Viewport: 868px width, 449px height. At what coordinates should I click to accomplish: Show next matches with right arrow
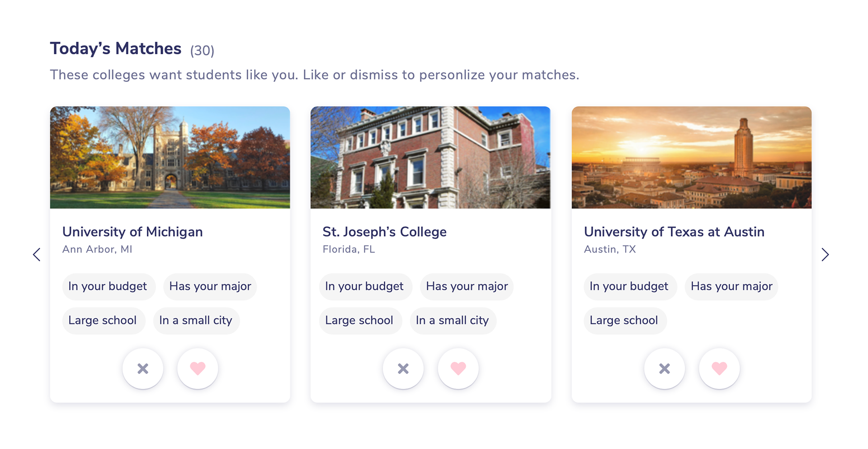(825, 255)
